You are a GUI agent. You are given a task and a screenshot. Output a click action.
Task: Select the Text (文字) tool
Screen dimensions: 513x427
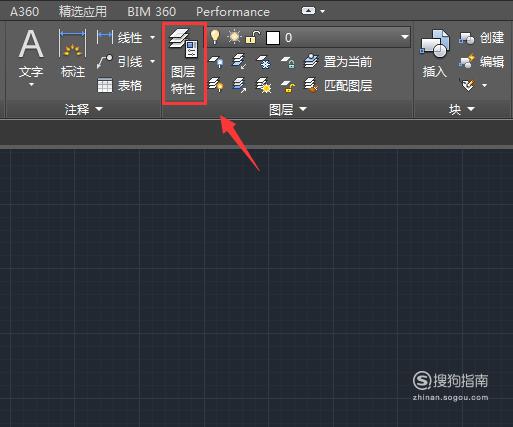[31, 53]
